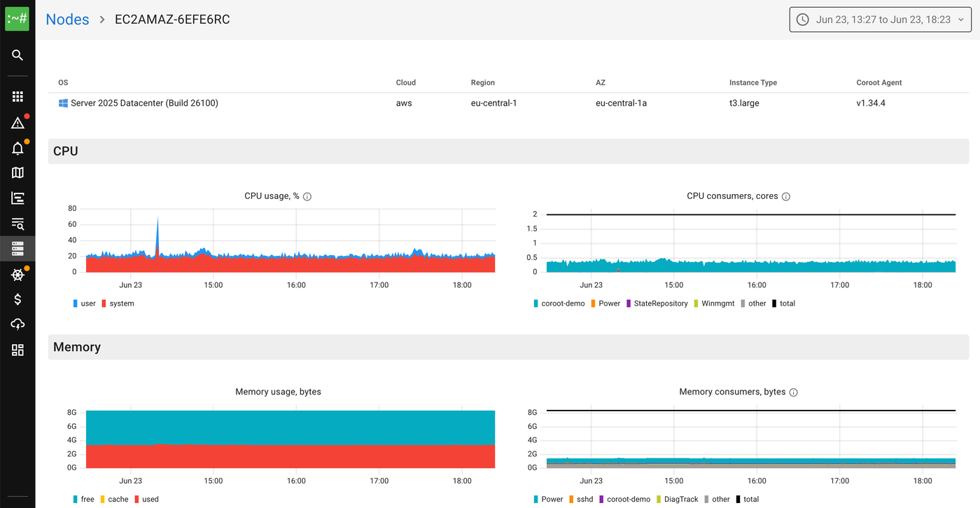The width and height of the screenshot is (980, 508).
Task: Click the Coroot Agent column header
Action: (x=879, y=83)
